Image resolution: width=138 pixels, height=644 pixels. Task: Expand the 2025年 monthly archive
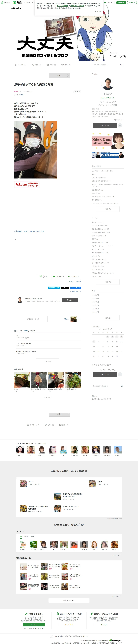[95, 295]
